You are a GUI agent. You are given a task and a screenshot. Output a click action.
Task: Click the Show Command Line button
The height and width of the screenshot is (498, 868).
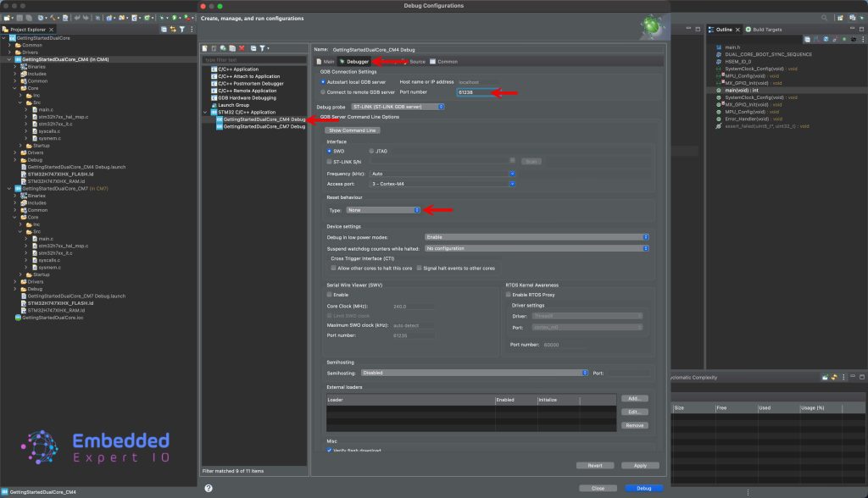(353, 130)
